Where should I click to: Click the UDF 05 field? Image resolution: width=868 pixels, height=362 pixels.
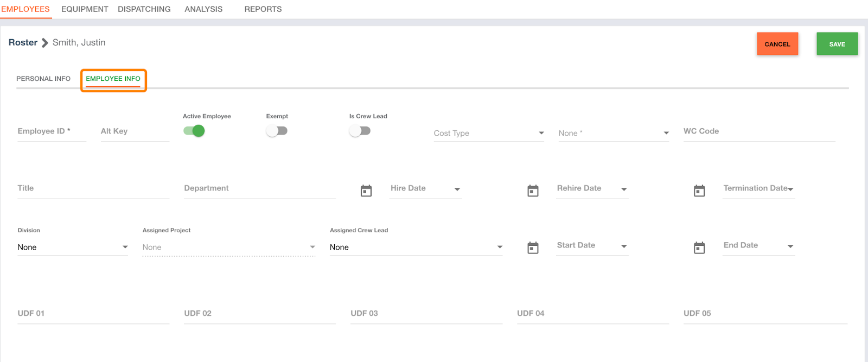pyautogui.click(x=765, y=314)
